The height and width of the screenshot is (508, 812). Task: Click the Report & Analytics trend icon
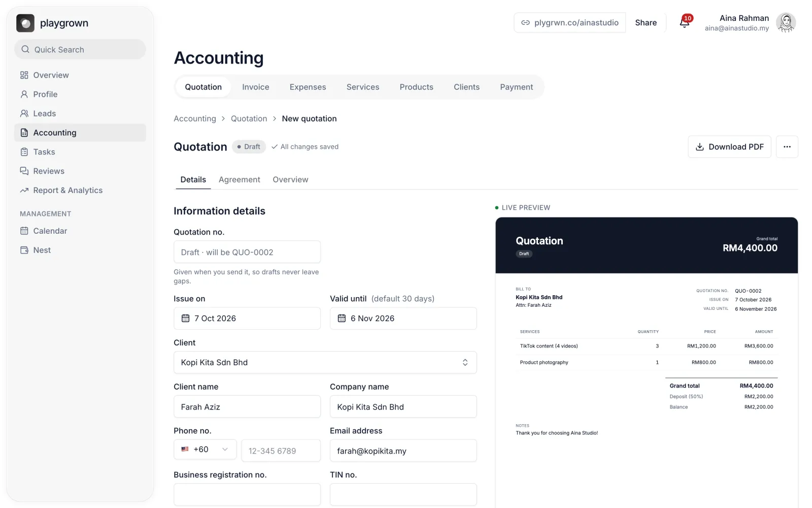tap(24, 190)
